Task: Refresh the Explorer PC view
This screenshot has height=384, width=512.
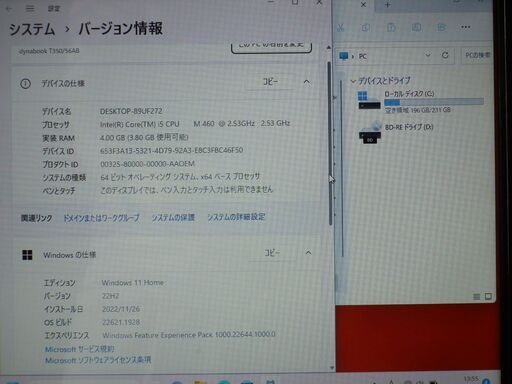Action: click(x=445, y=55)
